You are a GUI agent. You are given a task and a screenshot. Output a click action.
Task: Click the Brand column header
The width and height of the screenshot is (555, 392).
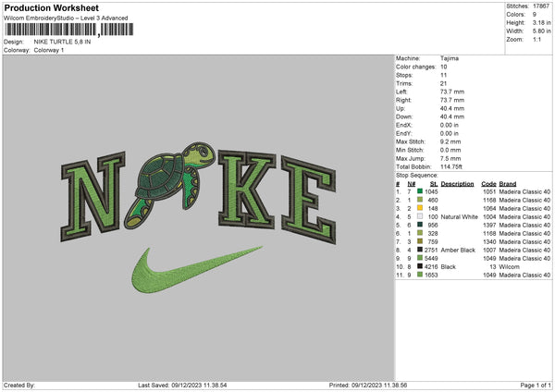click(508, 184)
